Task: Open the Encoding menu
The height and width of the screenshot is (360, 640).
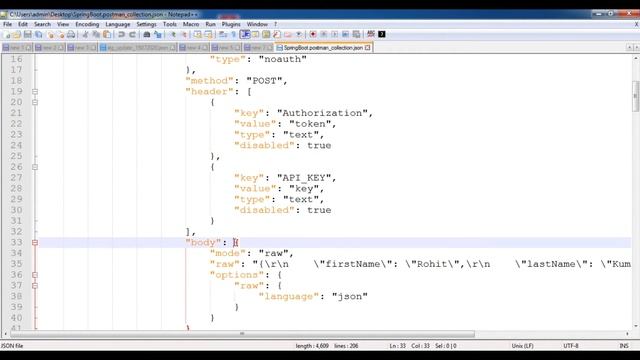Action: (87, 24)
